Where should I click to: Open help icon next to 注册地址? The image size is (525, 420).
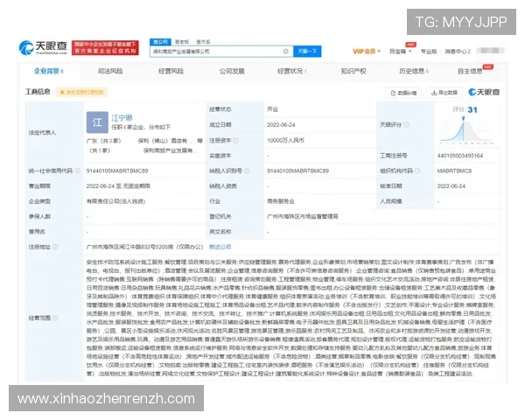coord(55,247)
